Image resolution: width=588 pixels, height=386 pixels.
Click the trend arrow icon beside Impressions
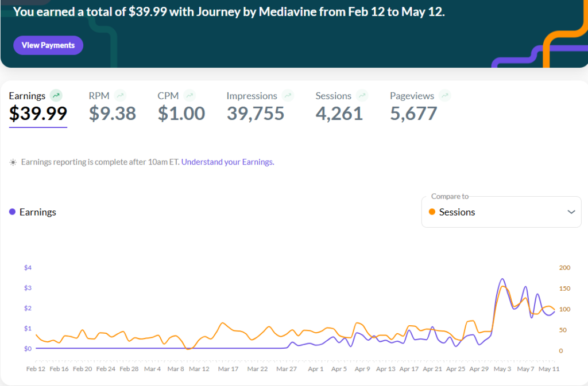pyautogui.click(x=288, y=96)
